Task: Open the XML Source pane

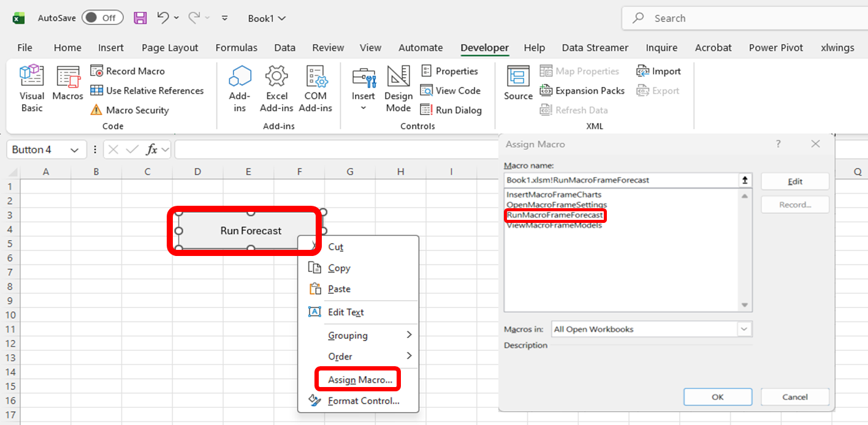Action: click(519, 84)
